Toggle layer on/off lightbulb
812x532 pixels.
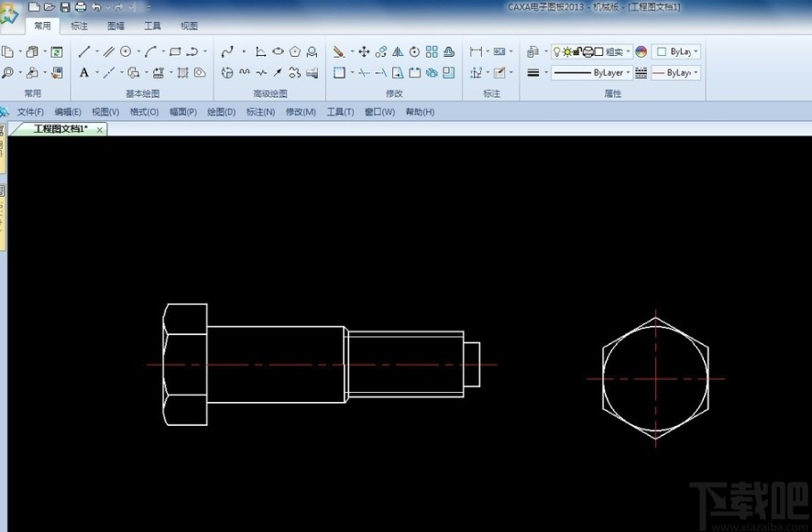556,51
